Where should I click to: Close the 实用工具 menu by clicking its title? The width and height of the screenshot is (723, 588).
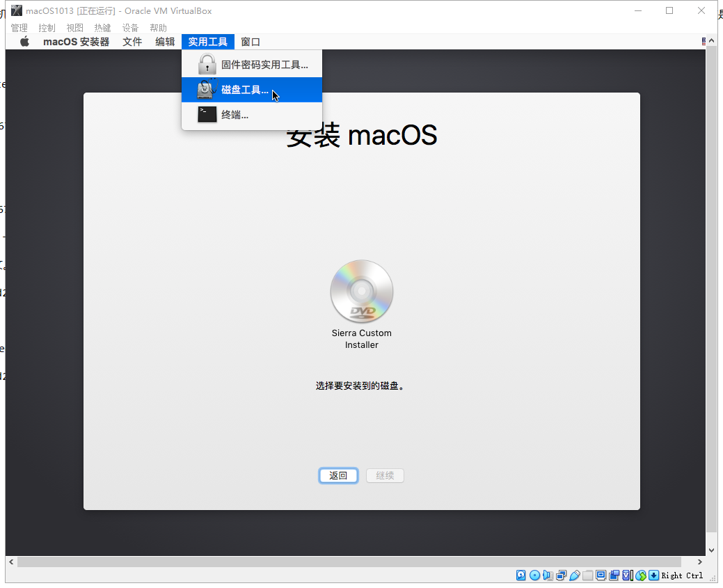(x=208, y=42)
